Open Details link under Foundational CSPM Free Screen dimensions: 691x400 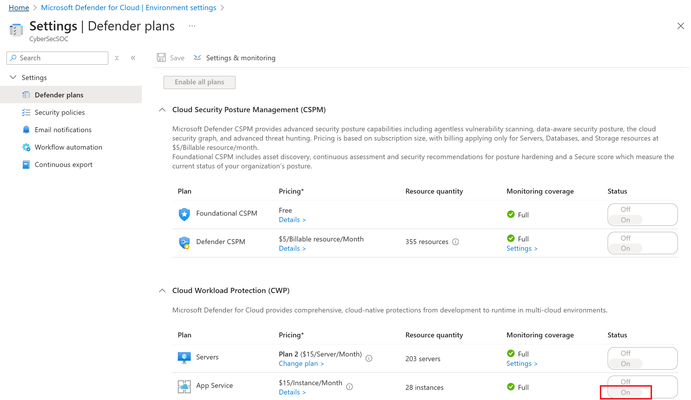292,220
